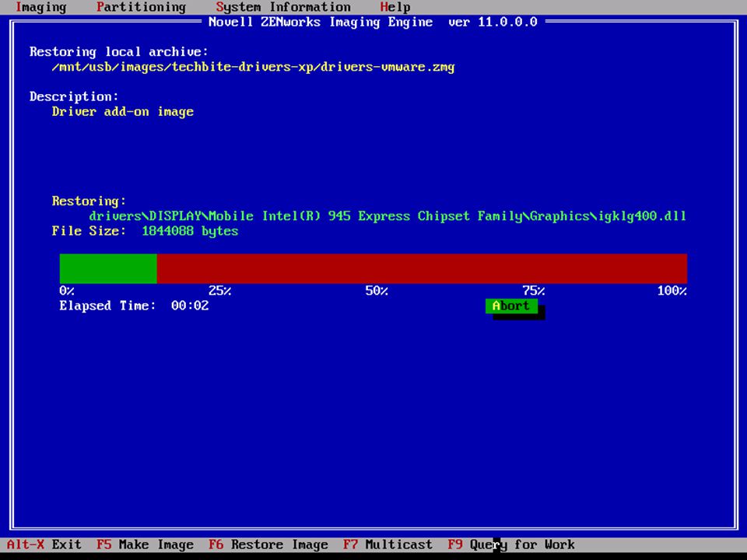
Task: Click Alt-X Exit in bottom bar
Action: point(44,544)
